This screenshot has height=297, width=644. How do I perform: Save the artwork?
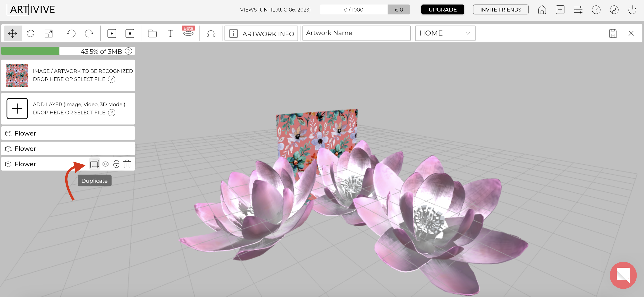point(613,33)
